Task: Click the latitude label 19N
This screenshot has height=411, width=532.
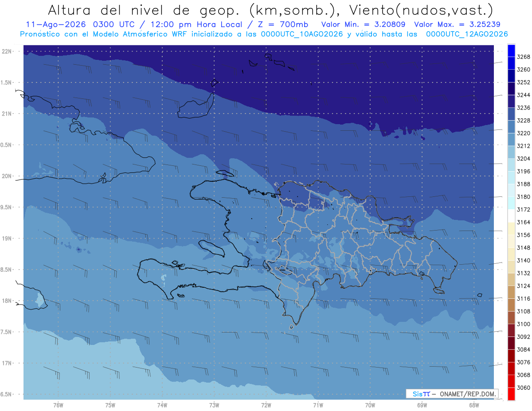Action: pos(7,239)
